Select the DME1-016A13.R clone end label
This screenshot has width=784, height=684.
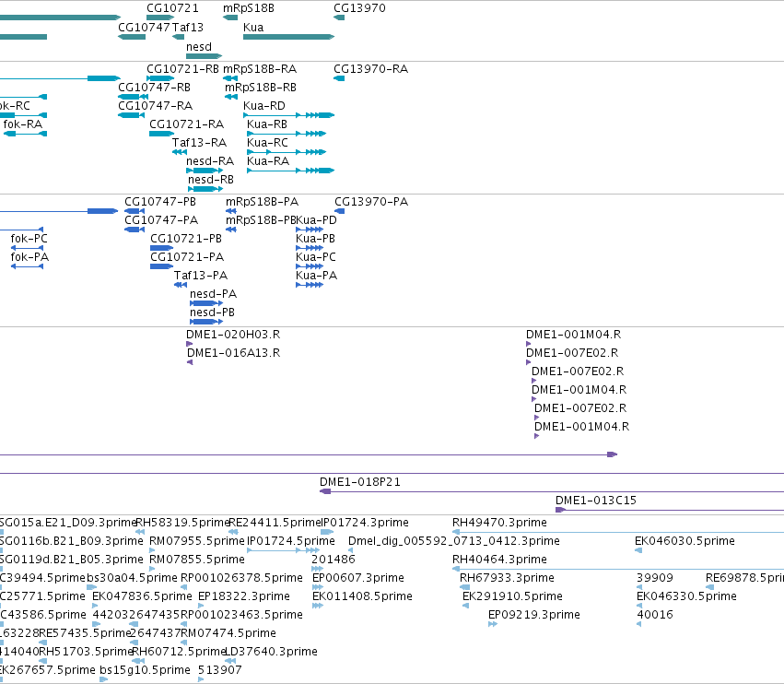coord(233,353)
